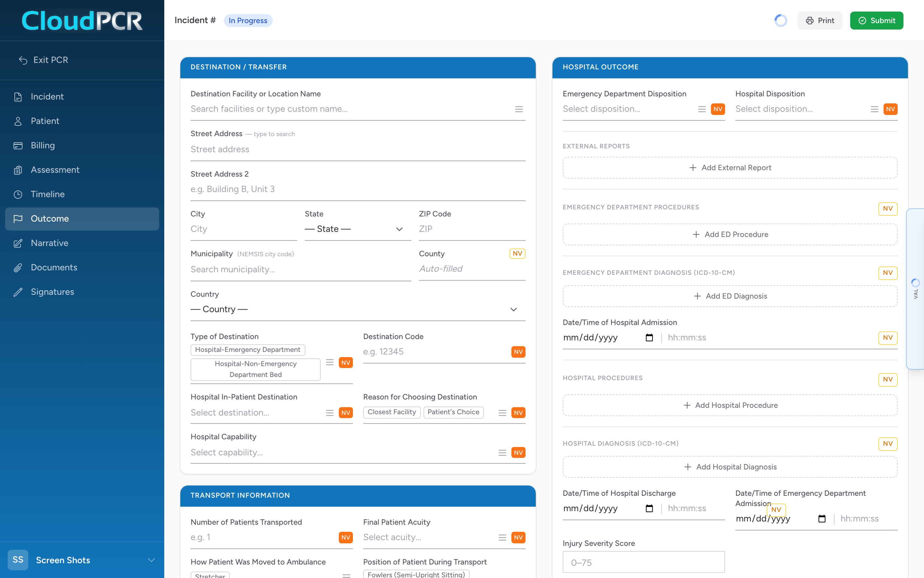Go to Assessment section
The image size is (924, 578).
[x=82, y=170]
